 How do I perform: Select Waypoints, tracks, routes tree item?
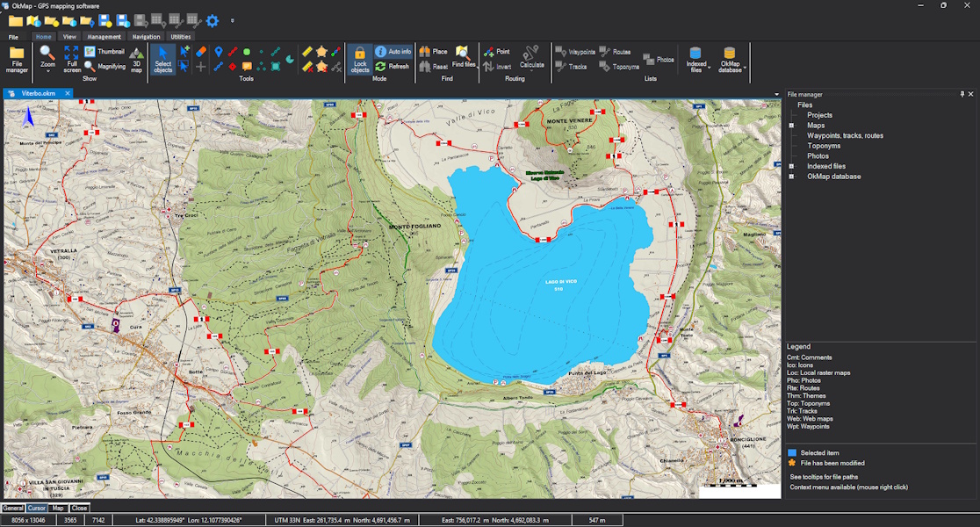click(x=845, y=135)
